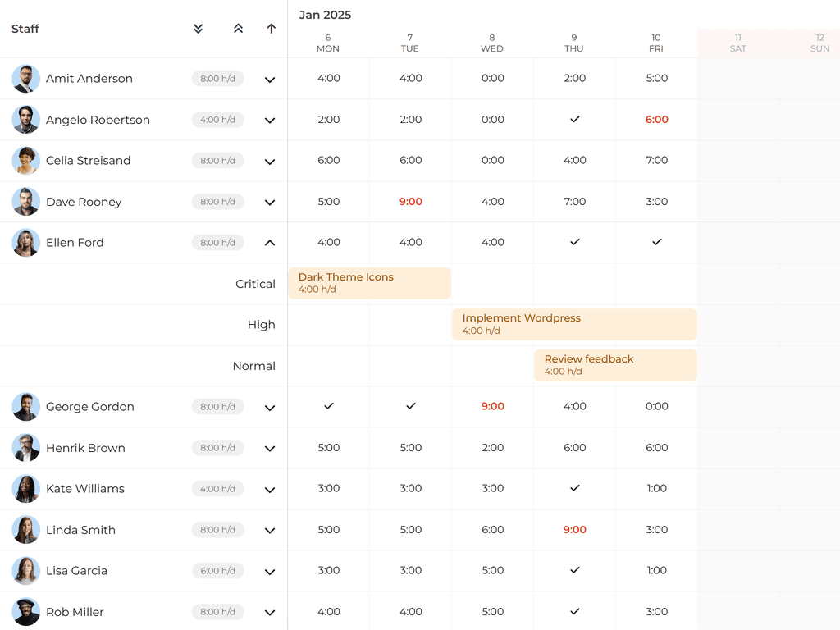
Task: Click Linda Smith's avatar
Action: pos(25,529)
